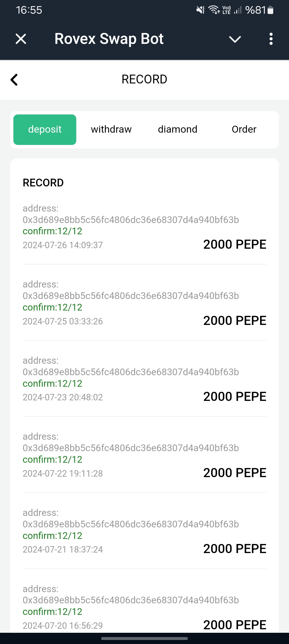This screenshot has width=289, height=644.
Task: Tap the bottom navigation gesture handle
Action: pyautogui.click(x=144, y=638)
